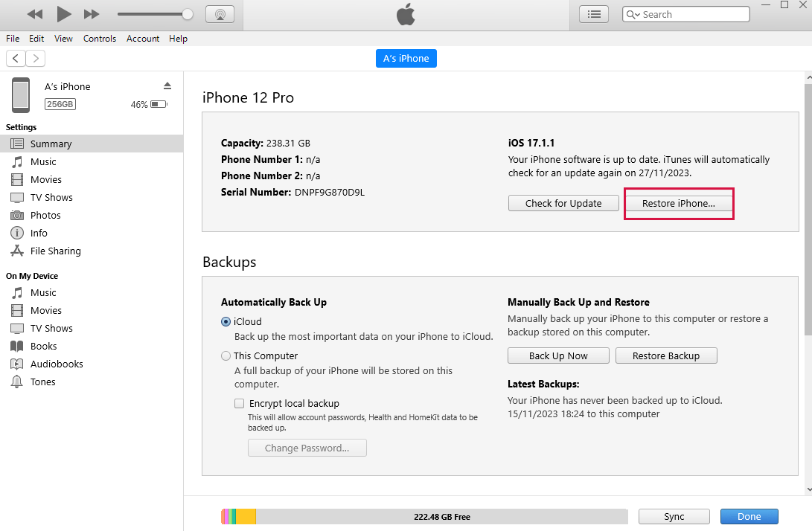
Task: Click the iOS 17.1.1 version text
Action: pyautogui.click(x=531, y=144)
